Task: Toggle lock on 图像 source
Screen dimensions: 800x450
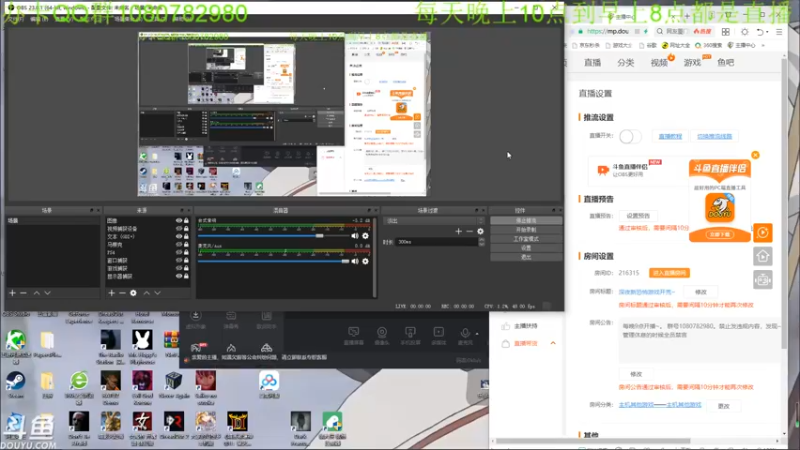Action: tap(186, 220)
